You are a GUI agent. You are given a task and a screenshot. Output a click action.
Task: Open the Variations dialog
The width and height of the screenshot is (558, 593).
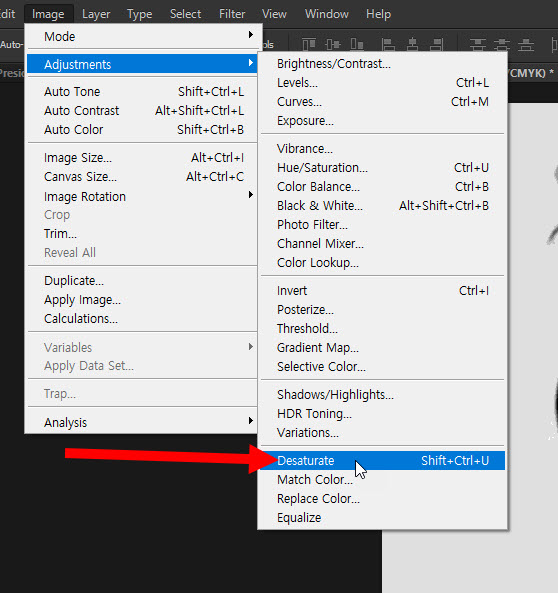pyautogui.click(x=382, y=432)
